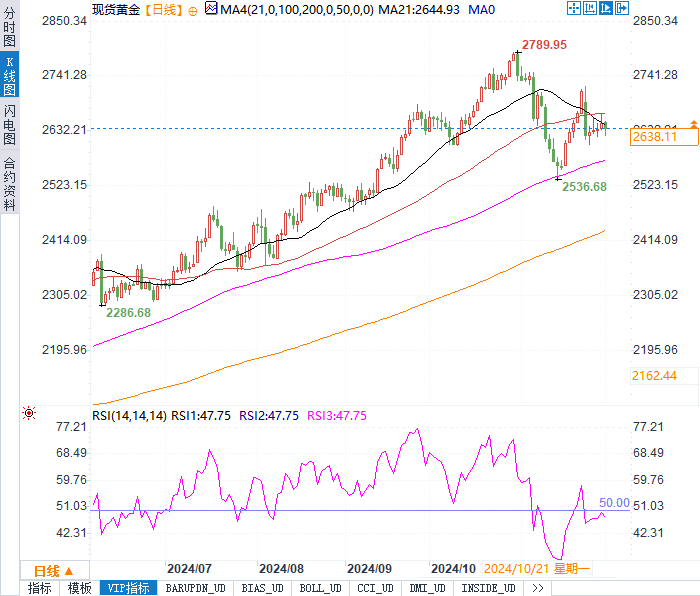Viewport: 700px width, 596px height.
Task: Click the exit panel arrow icon
Action: [x=622, y=8]
